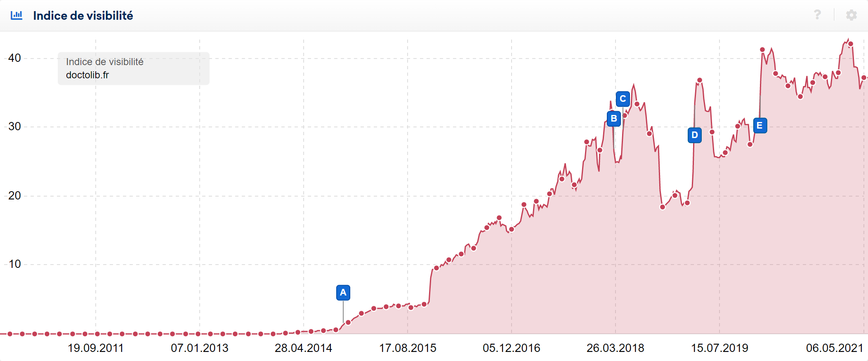This screenshot has height=361, width=868.
Task: Click the y-axis value 30
Action: click(14, 127)
